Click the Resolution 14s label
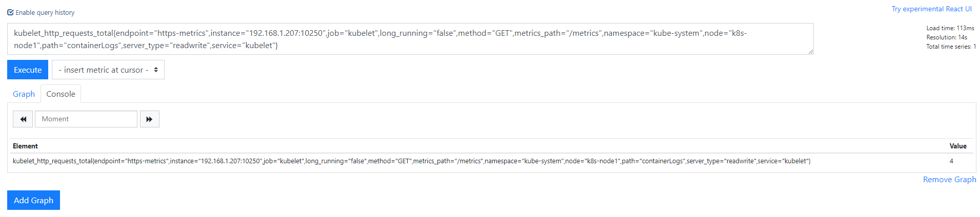 (947, 37)
